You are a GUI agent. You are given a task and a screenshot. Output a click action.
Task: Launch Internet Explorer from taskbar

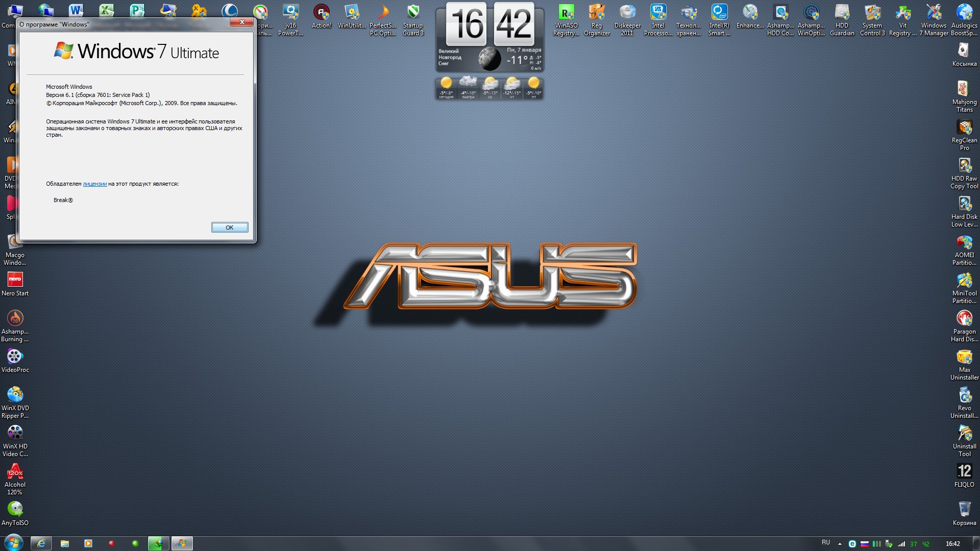41,544
